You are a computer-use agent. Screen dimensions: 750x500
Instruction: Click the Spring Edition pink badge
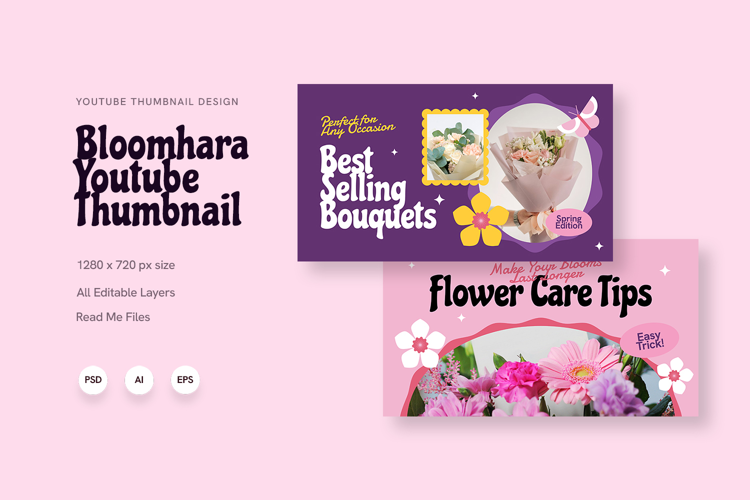(x=569, y=222)
